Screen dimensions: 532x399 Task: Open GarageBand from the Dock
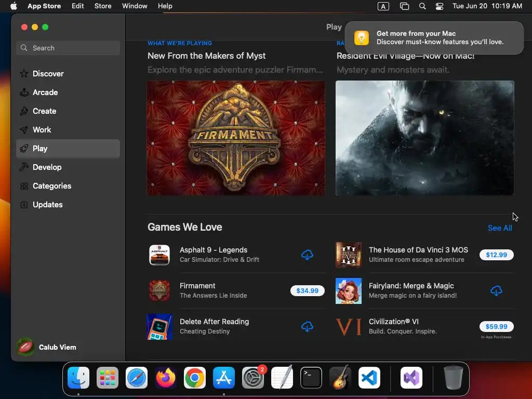pos(340,378)
